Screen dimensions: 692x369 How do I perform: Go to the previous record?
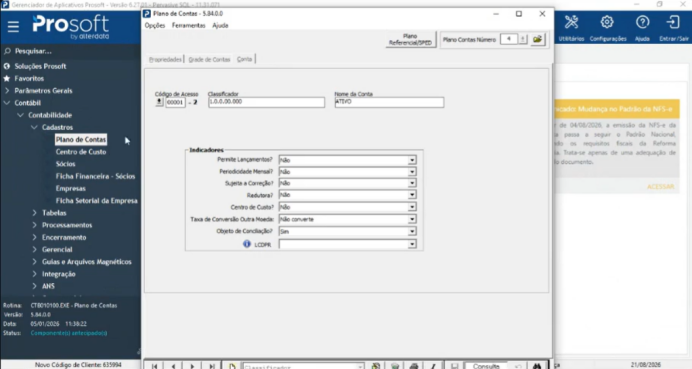click(x=173, y=366)
